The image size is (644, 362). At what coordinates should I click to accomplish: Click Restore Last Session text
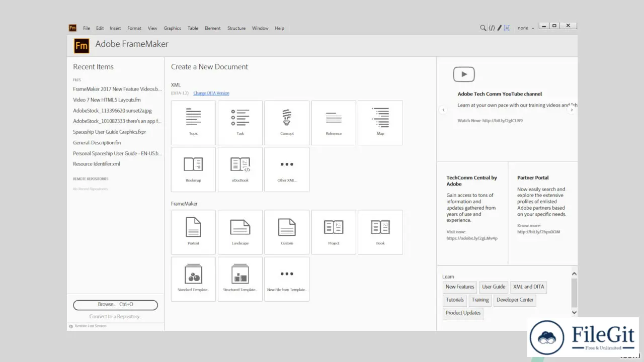(x=91, y=326)
